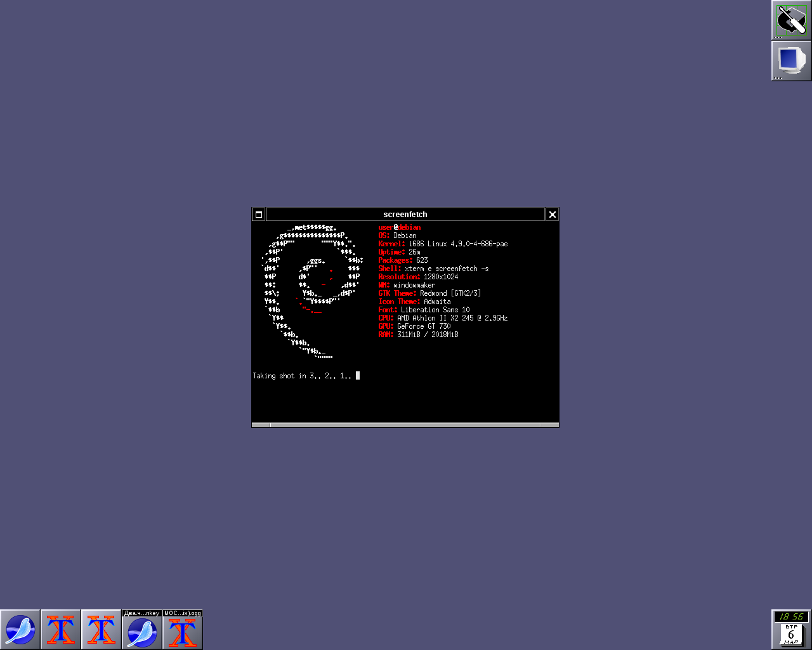Click the 'RAM: 311MiB / 2018MiB' line
Viewport: 812px width, 650px height.
pos(419,335)
